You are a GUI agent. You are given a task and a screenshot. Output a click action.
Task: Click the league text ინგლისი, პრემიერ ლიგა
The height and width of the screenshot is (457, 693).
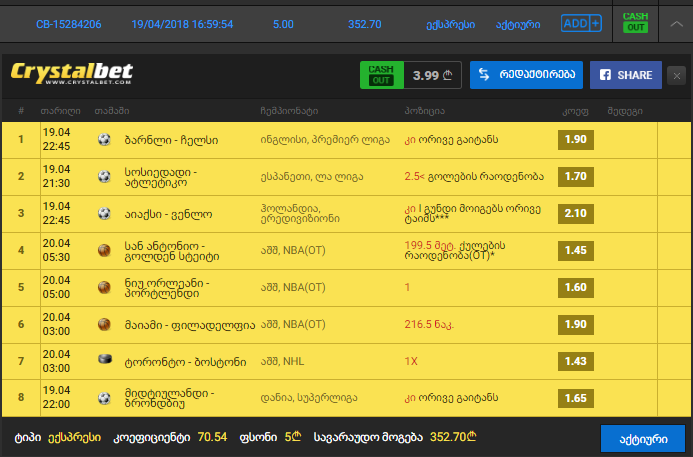(x=325, y=140)
